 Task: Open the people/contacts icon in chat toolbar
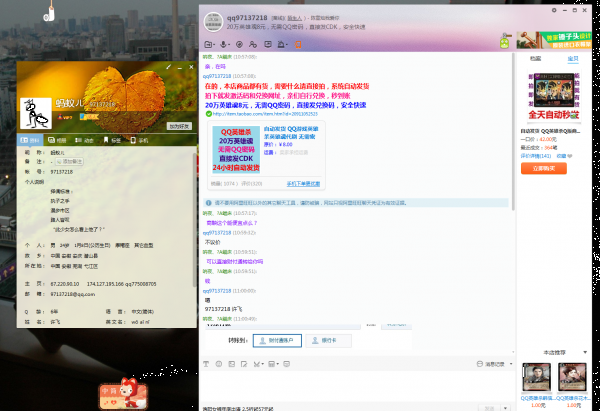[x=253, y=45]
